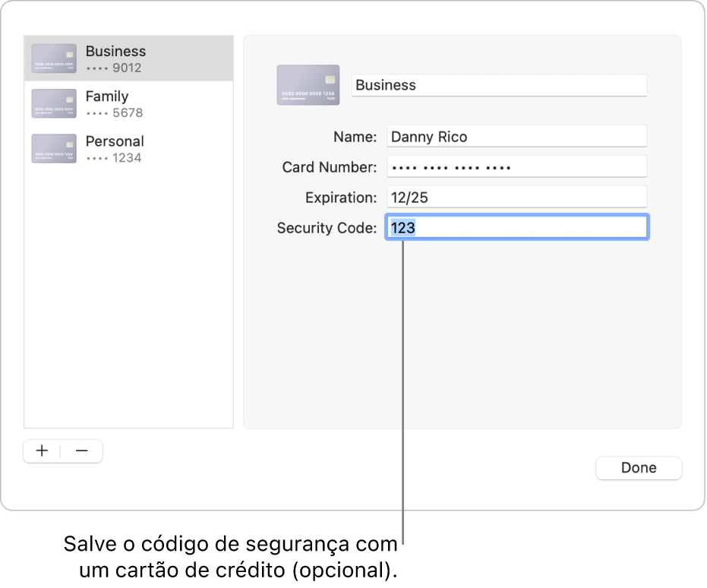Image resolution: width=707 pixels, height=588 pixels.
Task: Click the Expiration field showing 12/25
Action: (516, 196)
